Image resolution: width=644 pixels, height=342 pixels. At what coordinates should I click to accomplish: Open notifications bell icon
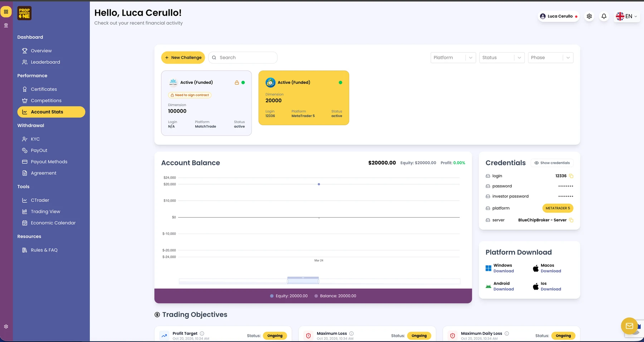tap(604, 16)
